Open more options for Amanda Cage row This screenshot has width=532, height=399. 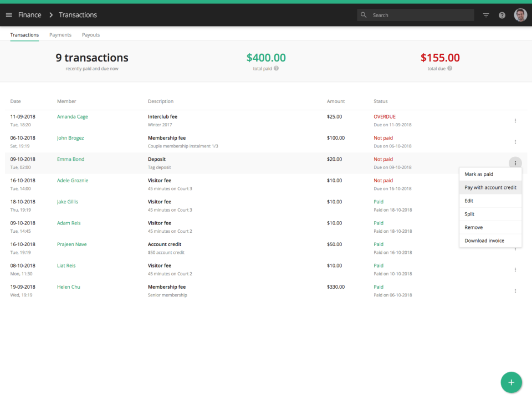[x=515, y=121]
